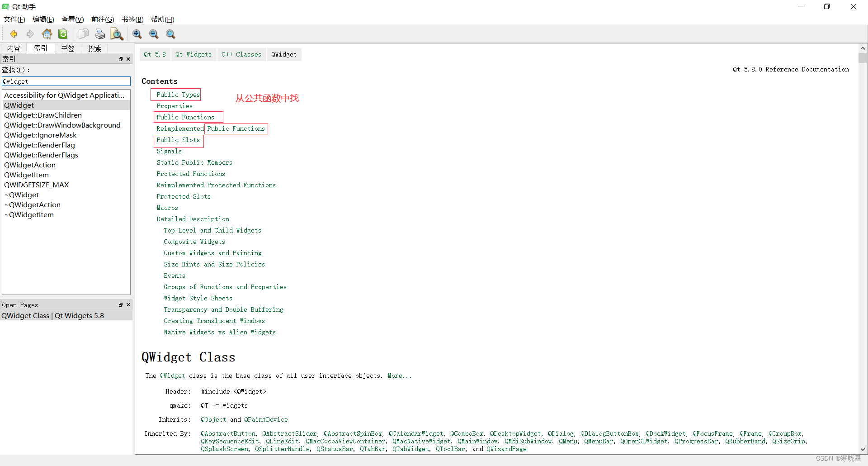Click the scrollbar up arrow
This screenshot has width=868, height=466.
point(863,48)
